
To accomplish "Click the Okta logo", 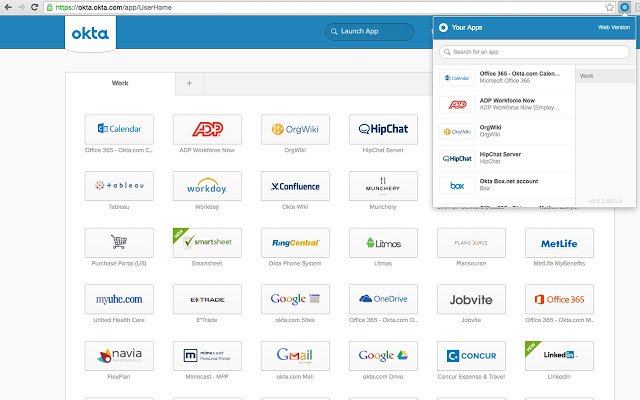I will (x=90, y=33).
